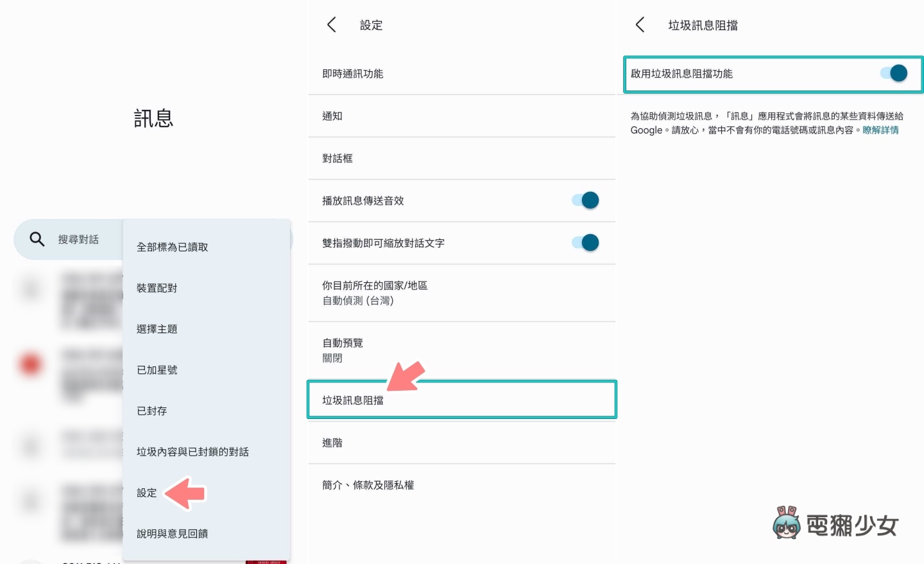This screenshot has height=564, width=924.
Task: Tap the 垃圾訊息阻擋 highlighted setting row
Action: pos(462,399)
